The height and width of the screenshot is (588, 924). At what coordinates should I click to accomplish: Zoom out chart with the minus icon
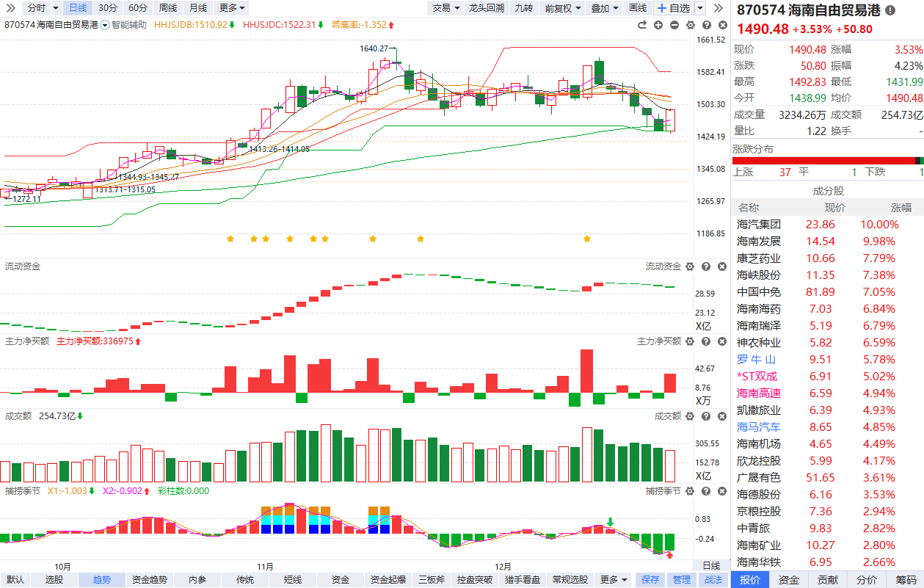coord(673,25)
